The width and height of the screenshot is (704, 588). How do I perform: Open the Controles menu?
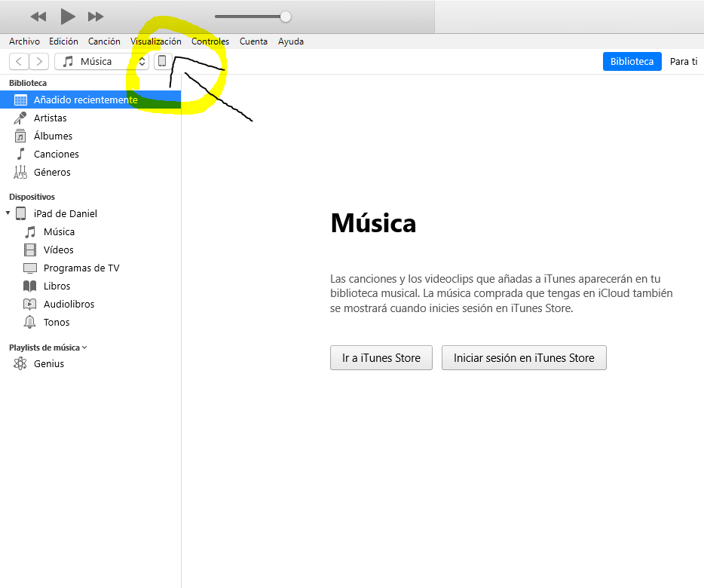click(210, 41)
